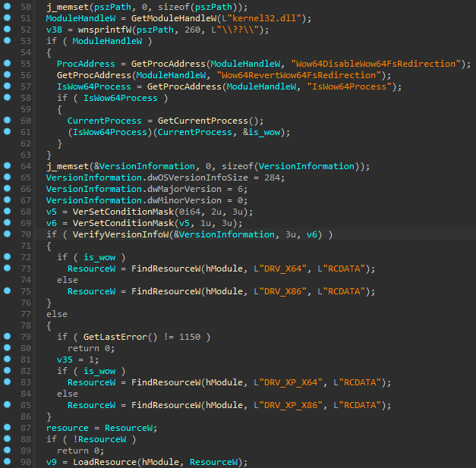Toggle breakpoint dot on line 55
476x468 pixels.
(7, 63)
